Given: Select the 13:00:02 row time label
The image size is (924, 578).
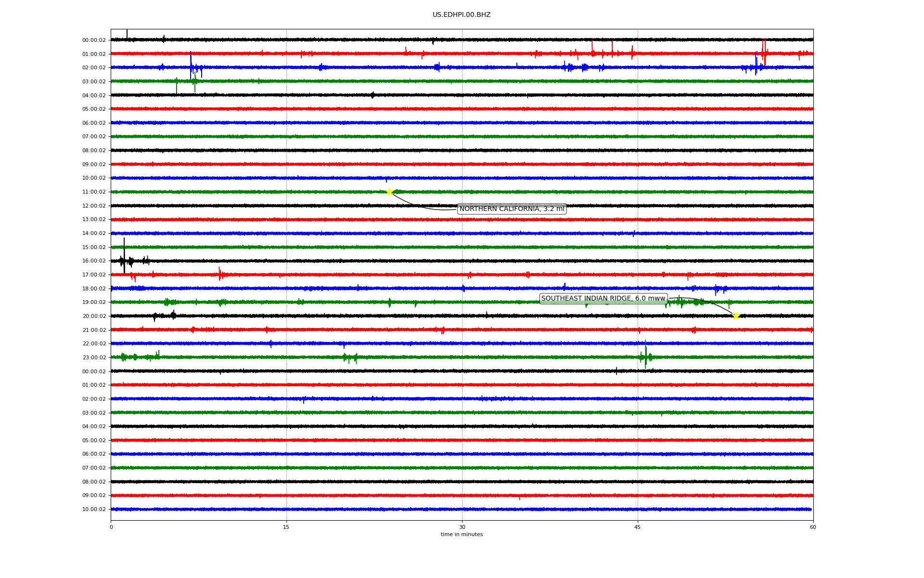Looking at the screenshot, I should coord(94,220).
